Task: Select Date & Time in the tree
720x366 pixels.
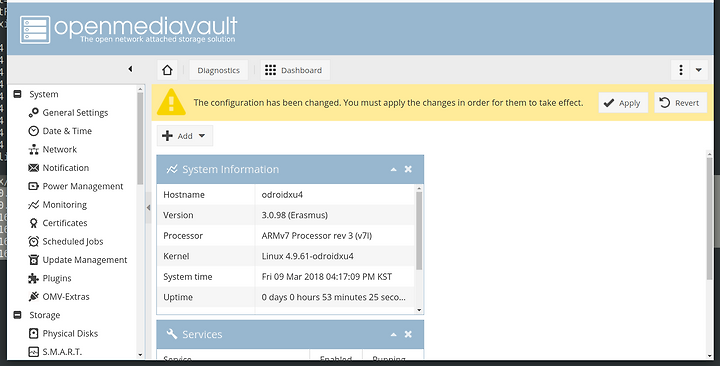Action: pos(67,131)
